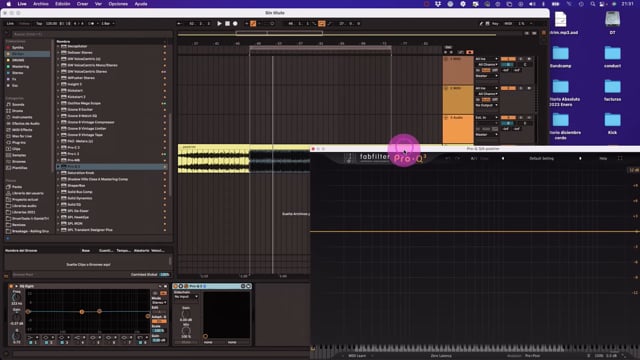Image resolution: width=640 pixels, height=360 pixels.
Task: Click the Default Setting preset name
Action: [541, 158]
